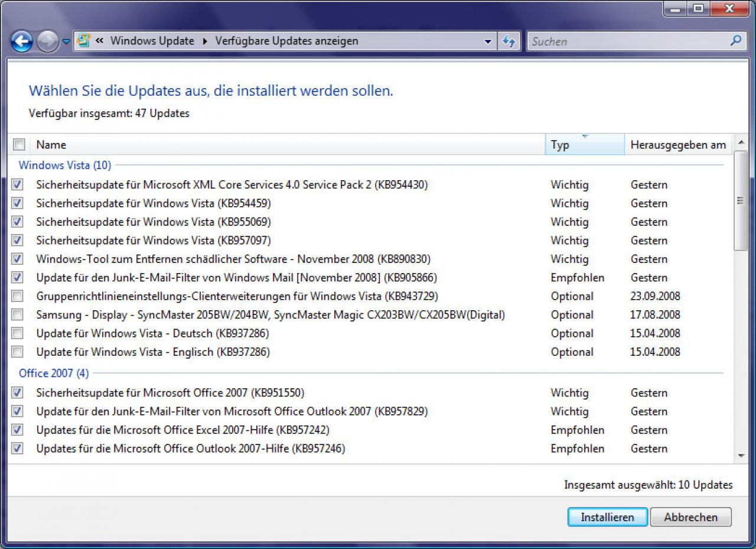Click the Forward navigation arrow
Screen dimensions: 756x549
[47, 41]
